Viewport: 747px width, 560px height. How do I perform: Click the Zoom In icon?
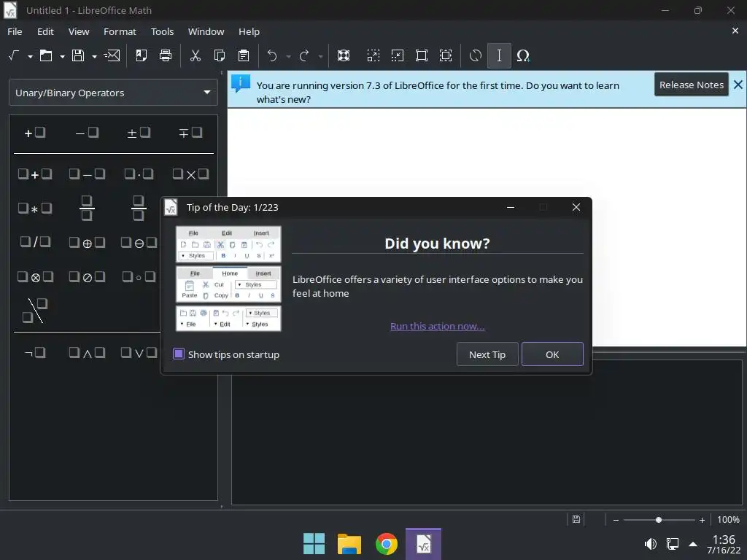pos(373,55)
